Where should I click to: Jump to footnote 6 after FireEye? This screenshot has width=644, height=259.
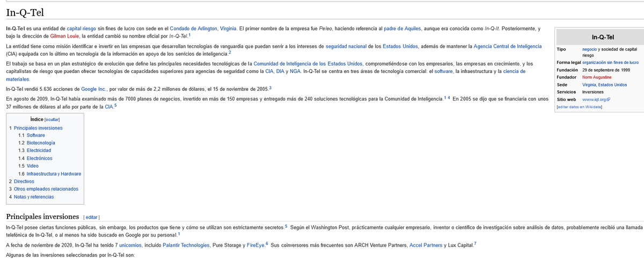tap(267, 243)
